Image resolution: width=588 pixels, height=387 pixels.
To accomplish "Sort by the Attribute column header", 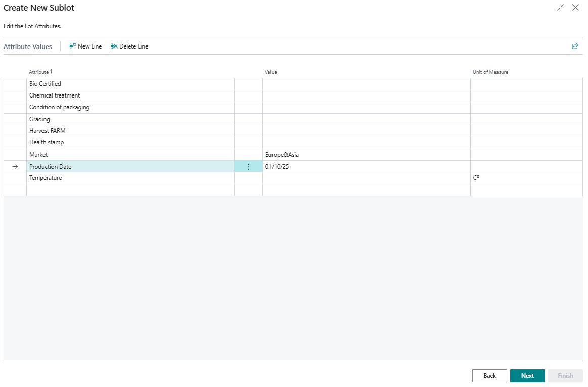I will click(x=39, y=72).
